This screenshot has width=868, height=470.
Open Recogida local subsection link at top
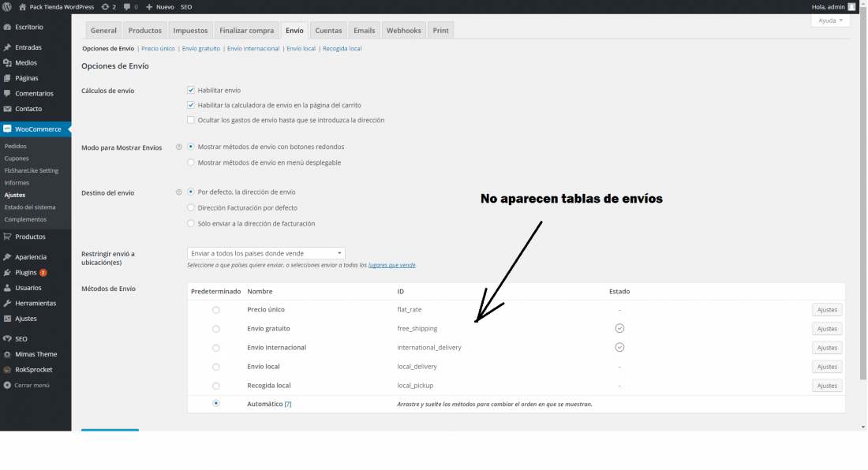click(x=342, y=49)
